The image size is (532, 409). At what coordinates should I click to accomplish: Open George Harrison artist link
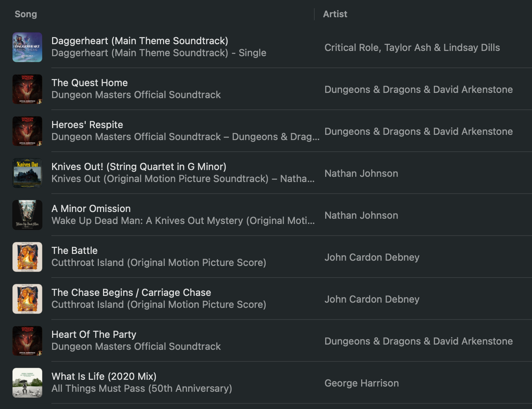pyautogui.click(x=362, y=383)
